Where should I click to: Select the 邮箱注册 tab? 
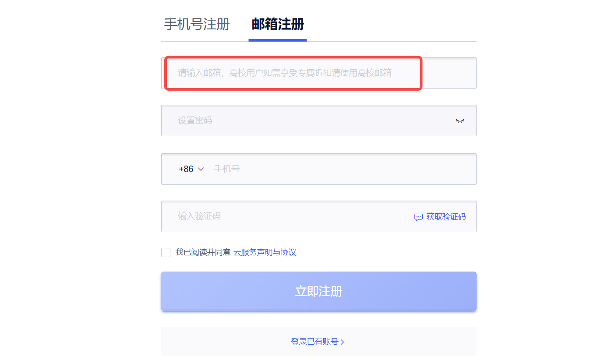278,24
